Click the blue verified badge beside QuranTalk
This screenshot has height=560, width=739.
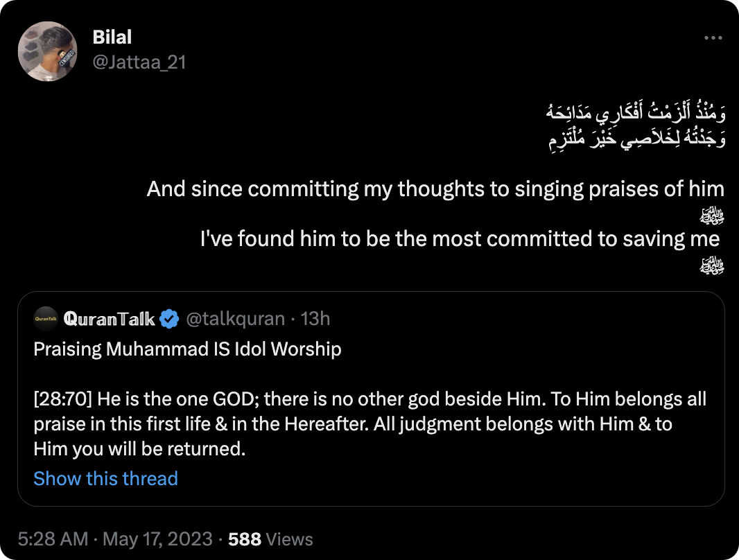(169, 319)
